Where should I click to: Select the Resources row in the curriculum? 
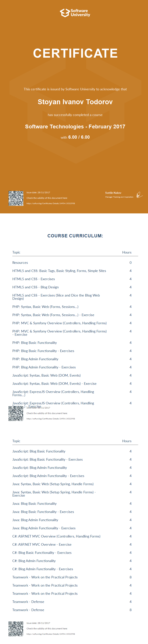click(20, 263)
